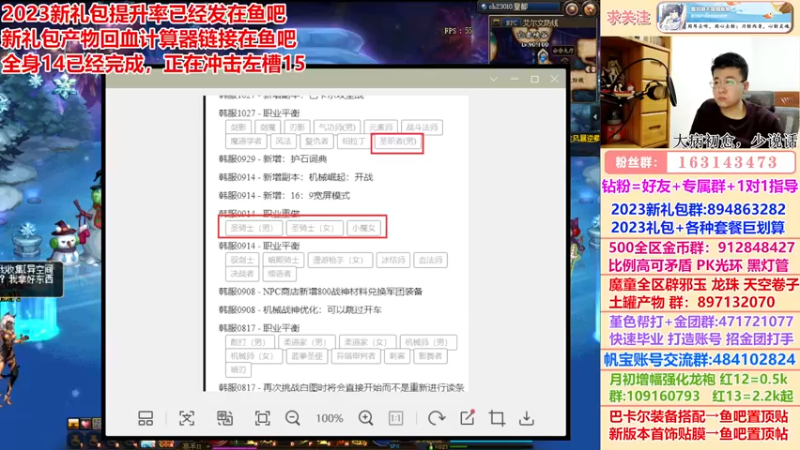Screen dimensions: 800x450
Task: Click the 韩服0914 机械崛起：开战 line
Action: pyautogui.click(x=296, y=177)
